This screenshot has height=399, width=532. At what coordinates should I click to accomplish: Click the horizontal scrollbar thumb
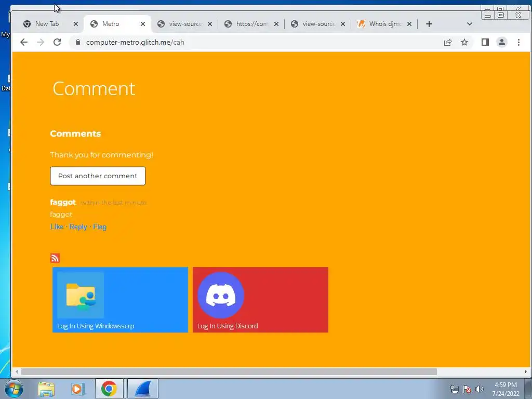pyautogui.click(x=229, y=372)
